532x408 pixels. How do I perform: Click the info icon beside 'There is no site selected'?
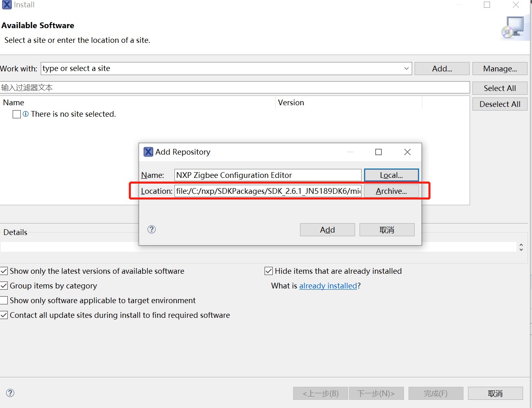[26, 114]
